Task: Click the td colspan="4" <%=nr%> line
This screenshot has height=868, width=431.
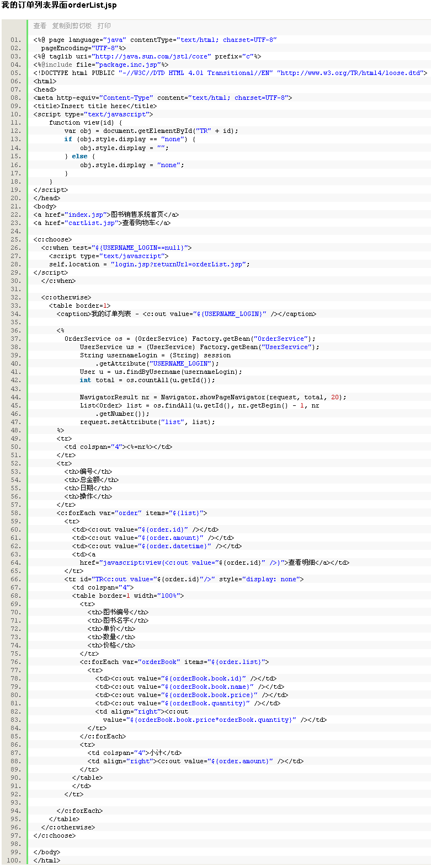Action: pos(118,447)
